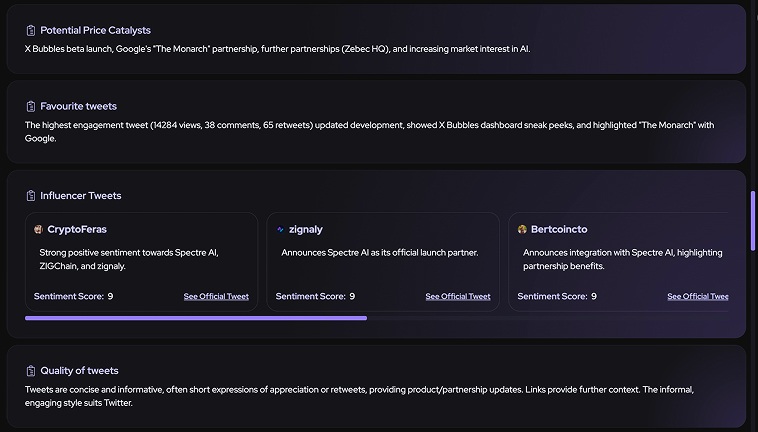The height and width of the screenshot is (432, 758).
Task: Select the CryptoFeras name heading
Action: [x=77, y=230]
